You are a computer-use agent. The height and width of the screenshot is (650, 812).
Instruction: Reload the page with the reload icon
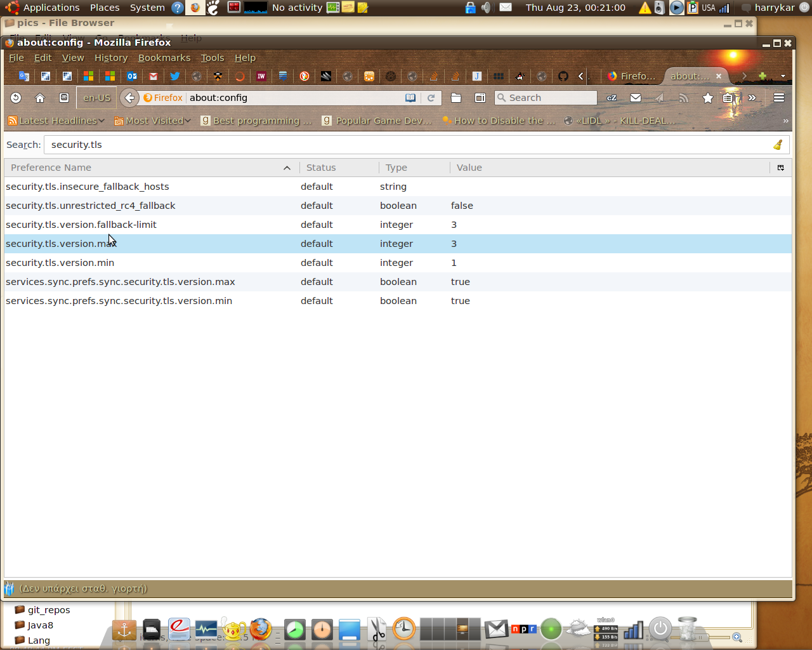tap(430, 98)
